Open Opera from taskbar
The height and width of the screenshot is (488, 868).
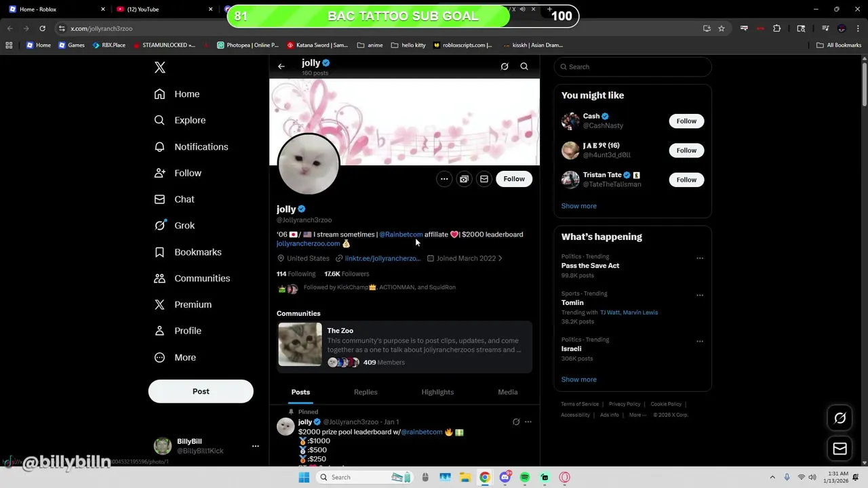point(564,477)
